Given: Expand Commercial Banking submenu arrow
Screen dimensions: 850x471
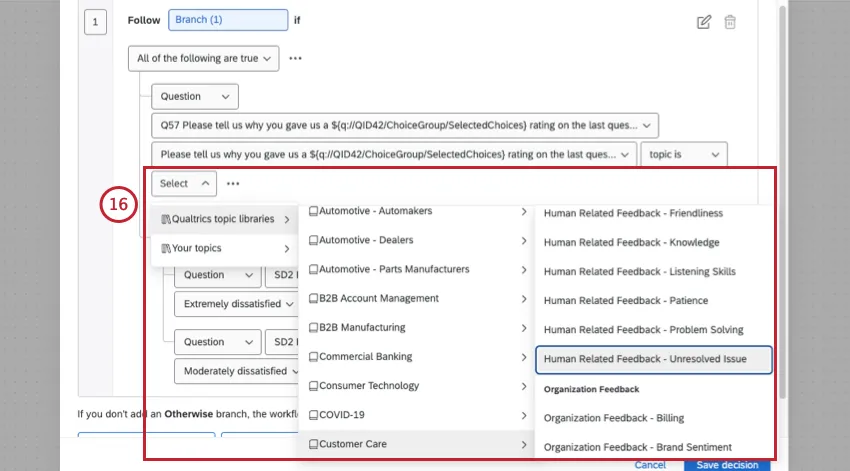Looking at the screenshot, I should [x=524, y=357].
